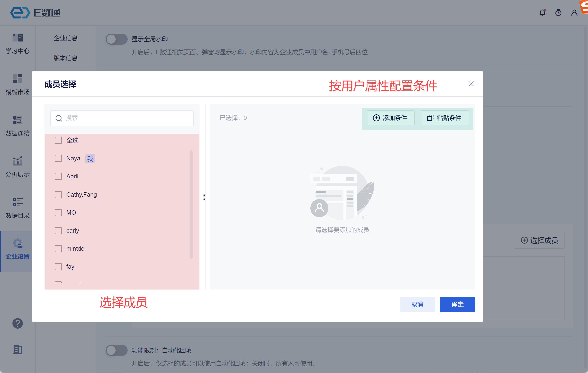Click the member list scrollbar
The image size is (588, 373).
coord(191,204)
